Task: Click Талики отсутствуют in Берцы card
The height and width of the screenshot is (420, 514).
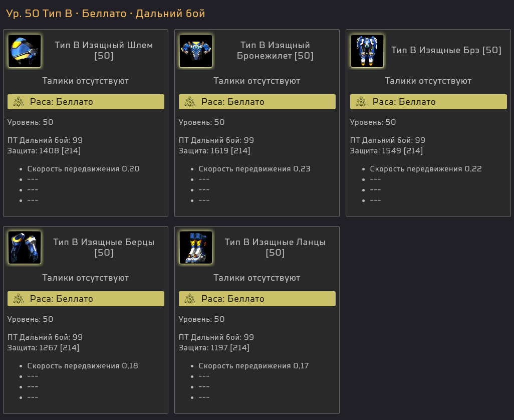Action: tap(86, 278)
